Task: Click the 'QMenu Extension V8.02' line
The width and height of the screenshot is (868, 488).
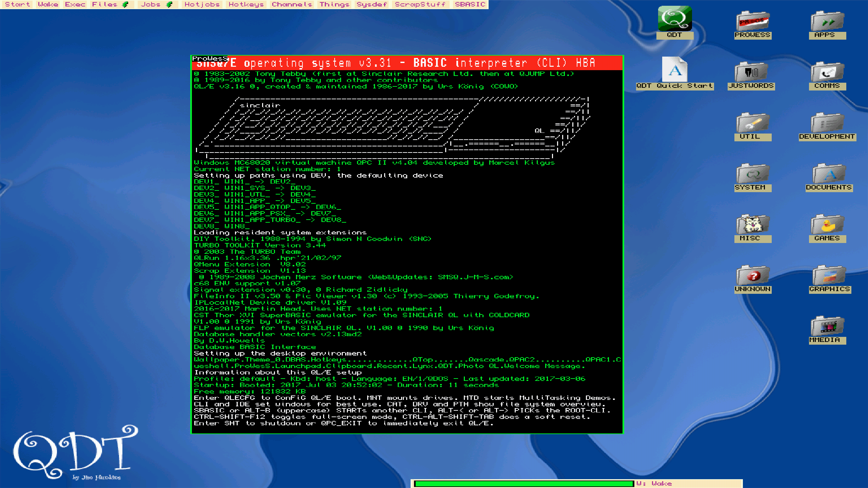Action: [250, 264]
